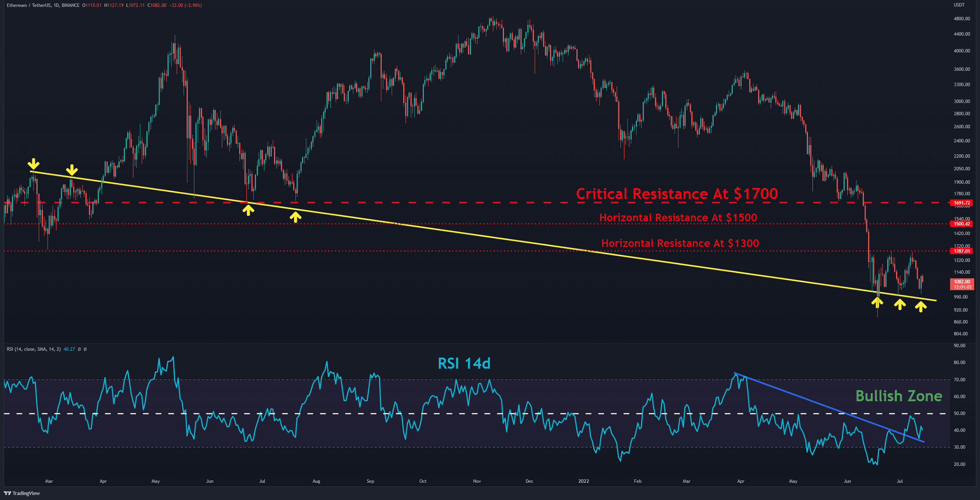Click the 3000.00 price axis label

(962, 101)
